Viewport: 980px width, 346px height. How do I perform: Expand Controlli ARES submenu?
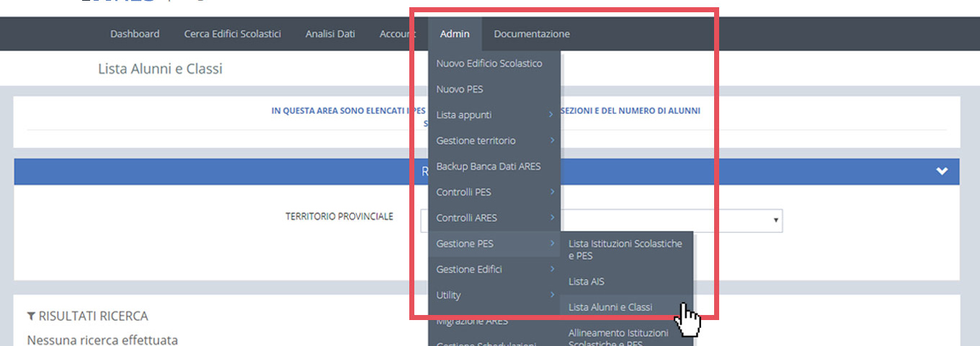point(494,218)
